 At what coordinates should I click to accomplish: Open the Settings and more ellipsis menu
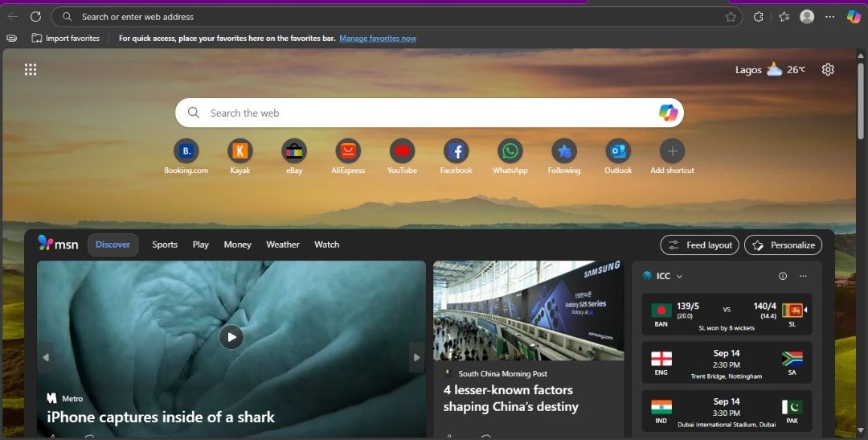[829, 17]
